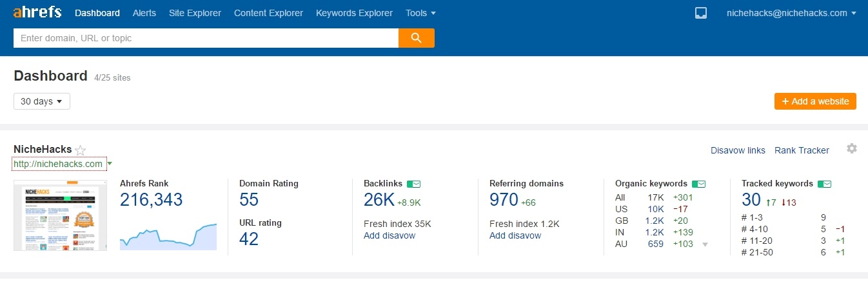Open the Tools menu dropdown
This screenshot has width=868, height=287.
point(420,13)
